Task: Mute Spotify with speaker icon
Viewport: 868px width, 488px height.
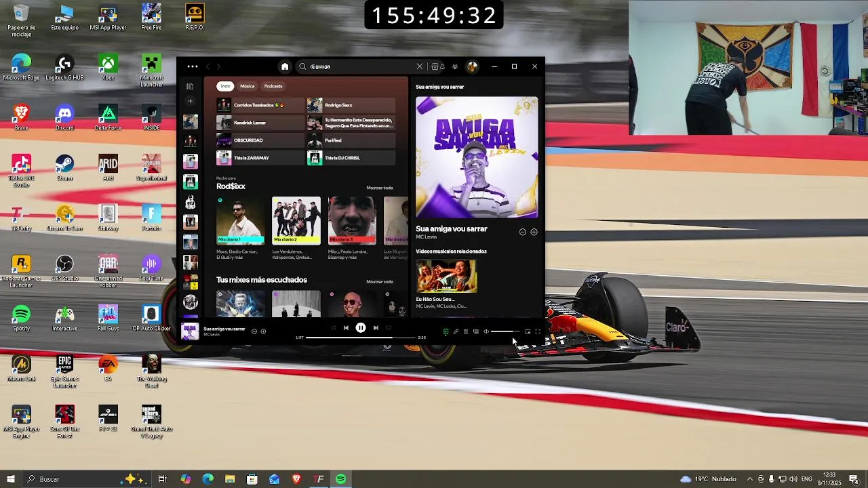Action: [486, 331]
